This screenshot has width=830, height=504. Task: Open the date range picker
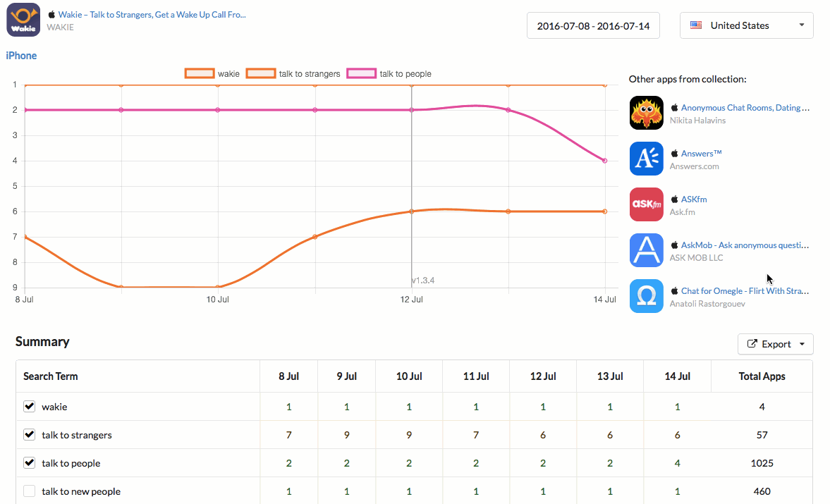point(592,25)
